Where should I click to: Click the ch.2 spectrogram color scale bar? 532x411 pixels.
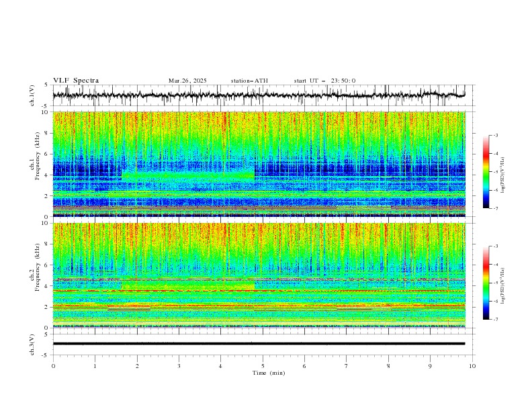[x=486, y=283]
